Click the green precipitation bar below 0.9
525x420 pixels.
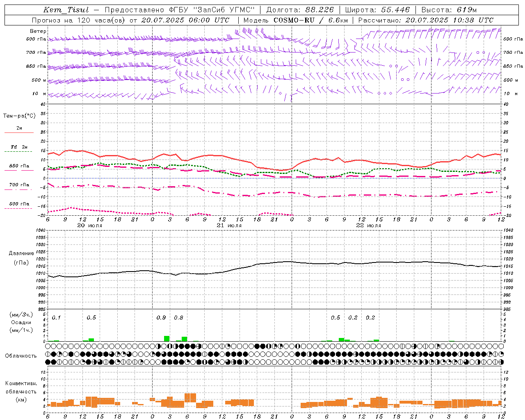pyautogui.click(x=167, y=339)
